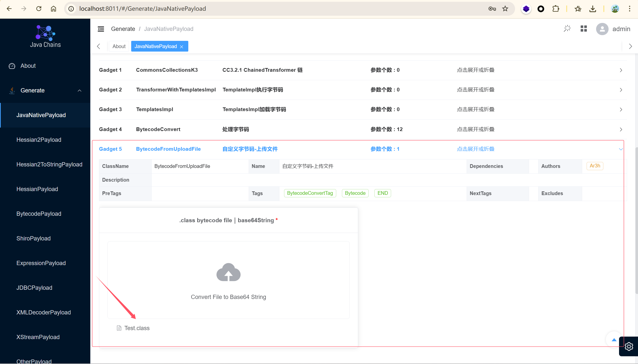The height and width of the screenshot is (364, 638).
Task: Click the settings gear icon at bottom right
Action: 629,346
